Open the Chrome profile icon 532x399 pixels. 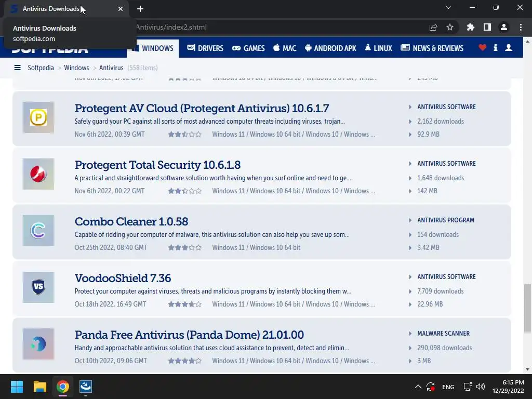point(504,27)
